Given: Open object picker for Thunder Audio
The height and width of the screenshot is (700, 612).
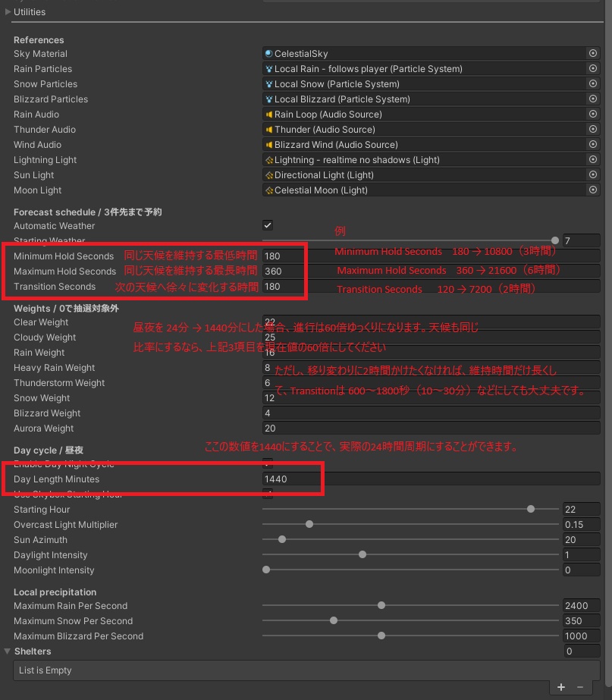Looking at the screenshot, I should 593,129.
